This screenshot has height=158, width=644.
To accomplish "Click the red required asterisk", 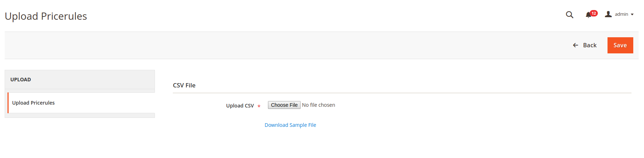I will pos(259,106).
